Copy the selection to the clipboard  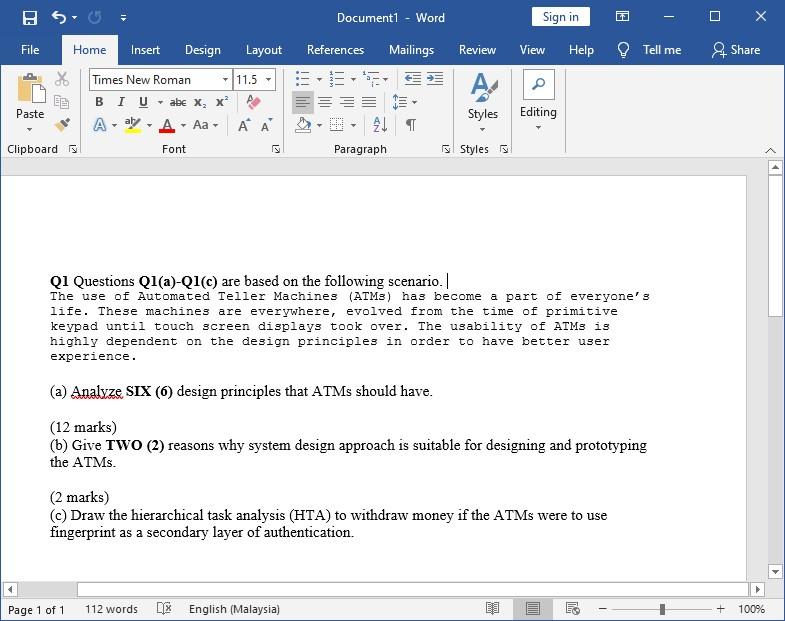[x=62, y=102]
